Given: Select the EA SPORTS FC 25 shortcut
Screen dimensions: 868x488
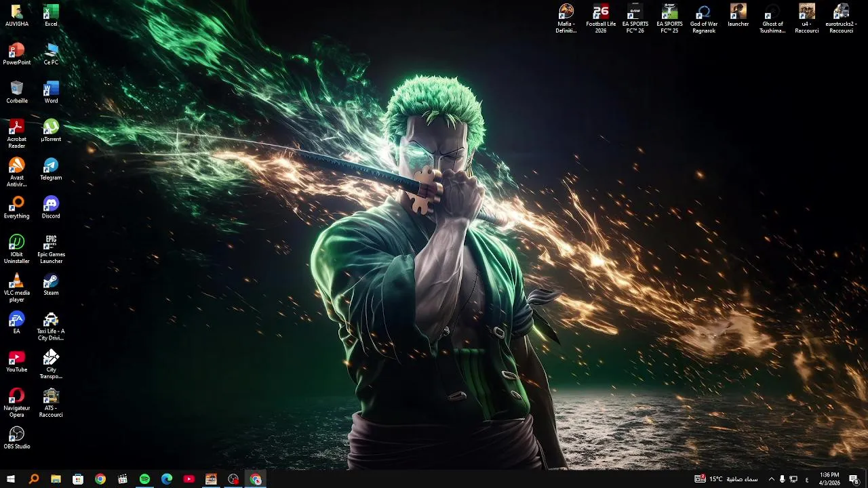Looking at the screenshot, I should [x=669, y=19].
